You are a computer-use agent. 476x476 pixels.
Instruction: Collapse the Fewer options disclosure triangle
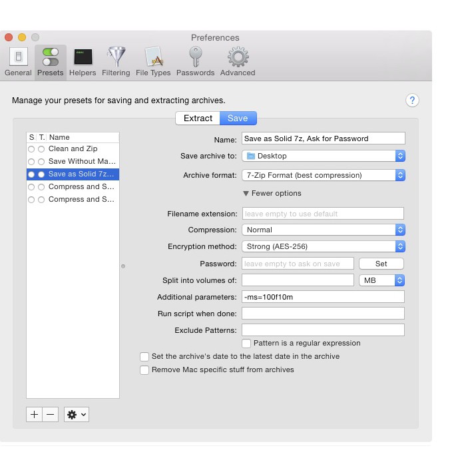(246, 194)
